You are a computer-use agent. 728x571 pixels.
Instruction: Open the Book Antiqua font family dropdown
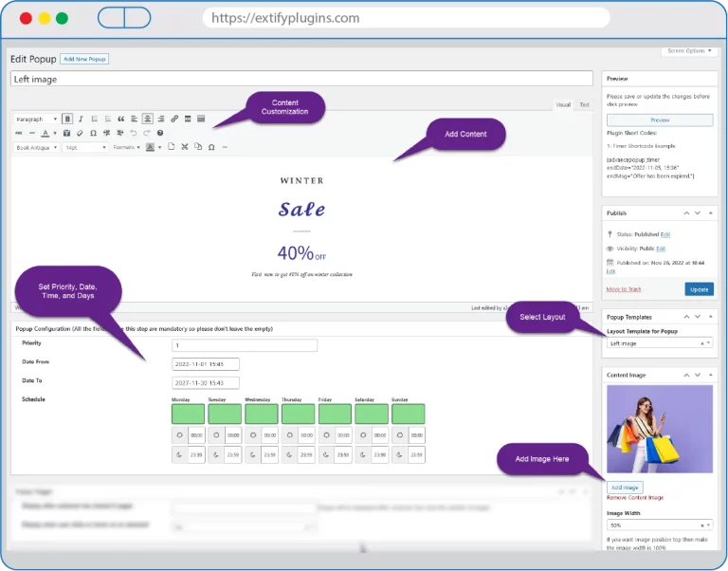coord(37,147)
